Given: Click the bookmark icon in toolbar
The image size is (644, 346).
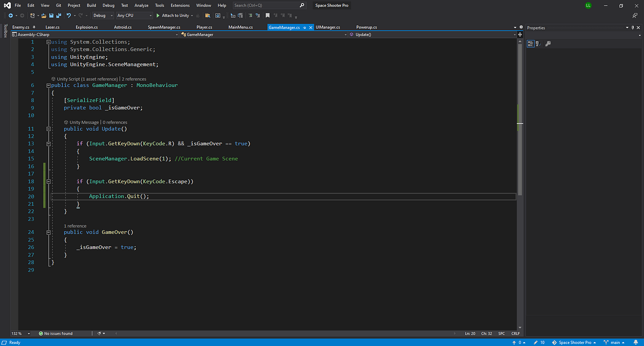Looking at the screenshot, I should [x=267, y=16].
